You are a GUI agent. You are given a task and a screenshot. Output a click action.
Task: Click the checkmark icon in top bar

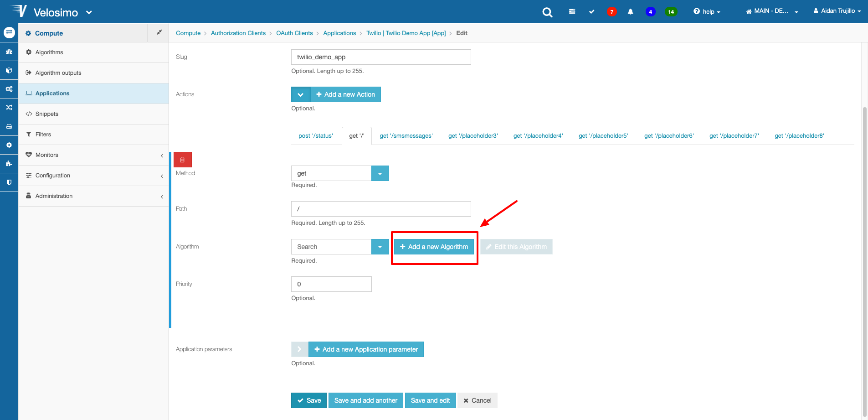(591, 12)
